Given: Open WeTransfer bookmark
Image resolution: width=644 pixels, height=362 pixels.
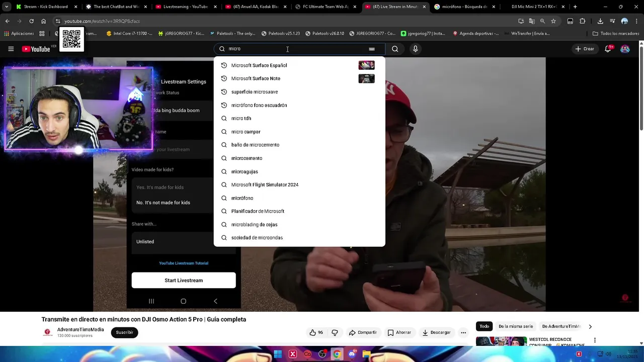Looking at the screenshot, I should [527, 34].
